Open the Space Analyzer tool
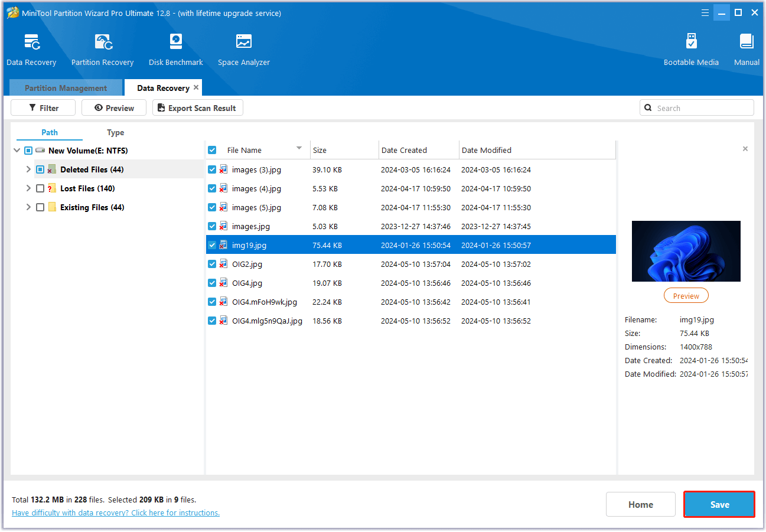 coord(244,42)
